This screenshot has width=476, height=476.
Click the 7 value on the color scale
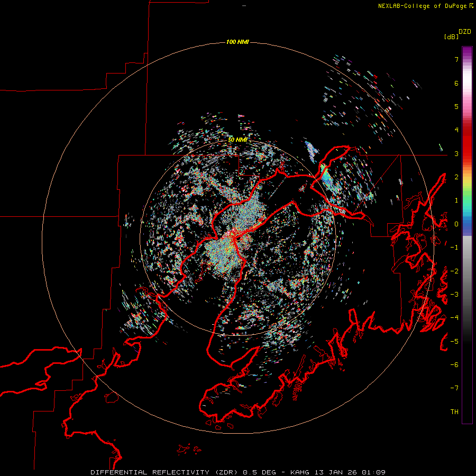pyautogui.click(x=456, y=59)
